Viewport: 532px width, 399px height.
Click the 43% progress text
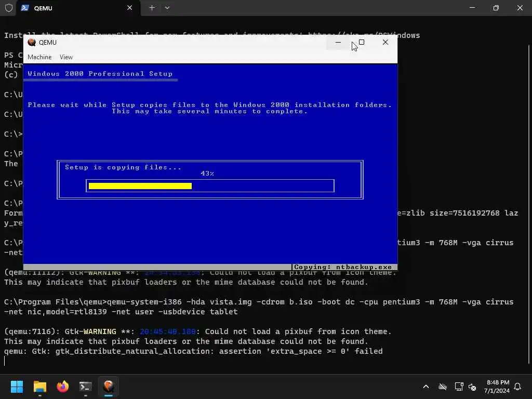pyautogui.click(x=207, y=174)
